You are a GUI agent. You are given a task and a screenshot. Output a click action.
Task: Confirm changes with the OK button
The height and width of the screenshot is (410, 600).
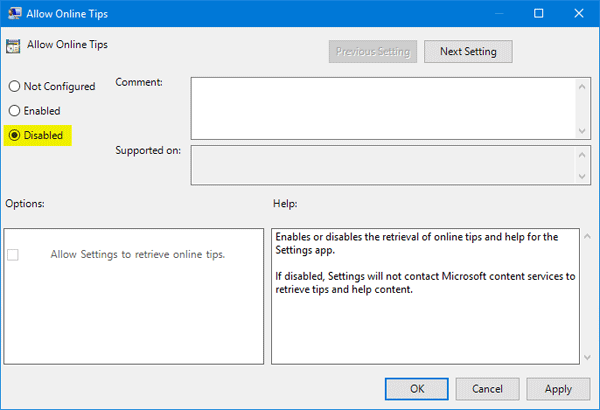(417, 388)
